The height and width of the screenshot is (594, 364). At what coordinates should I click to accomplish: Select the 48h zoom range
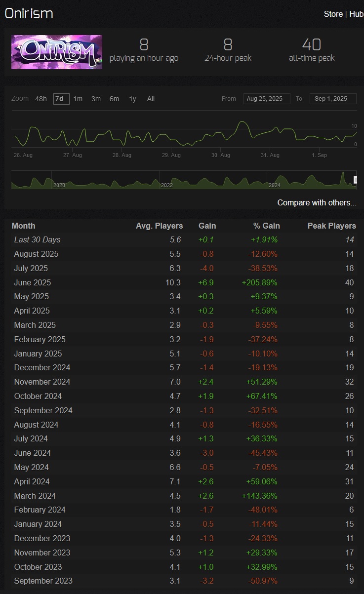click(41, 99)
